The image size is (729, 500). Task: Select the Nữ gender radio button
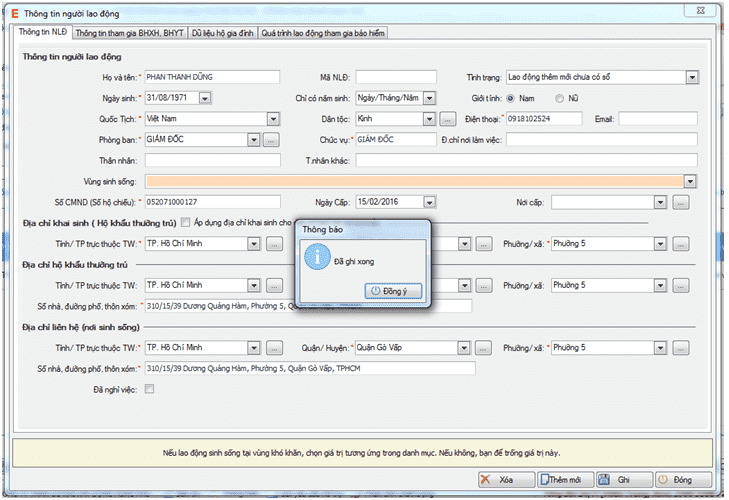(559, 98)
